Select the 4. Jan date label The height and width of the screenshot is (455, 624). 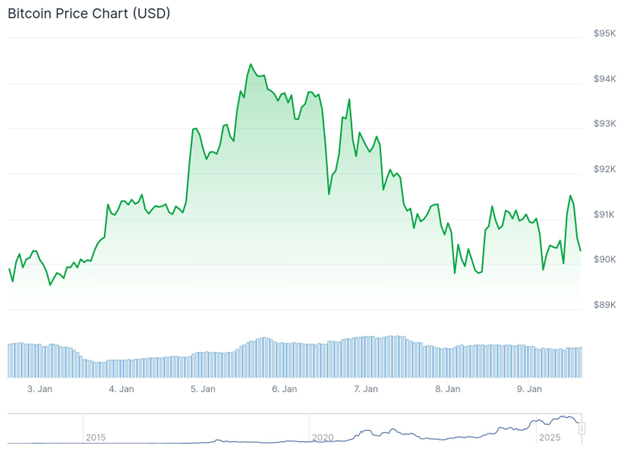pyautogui.click(x=121, y=388)
